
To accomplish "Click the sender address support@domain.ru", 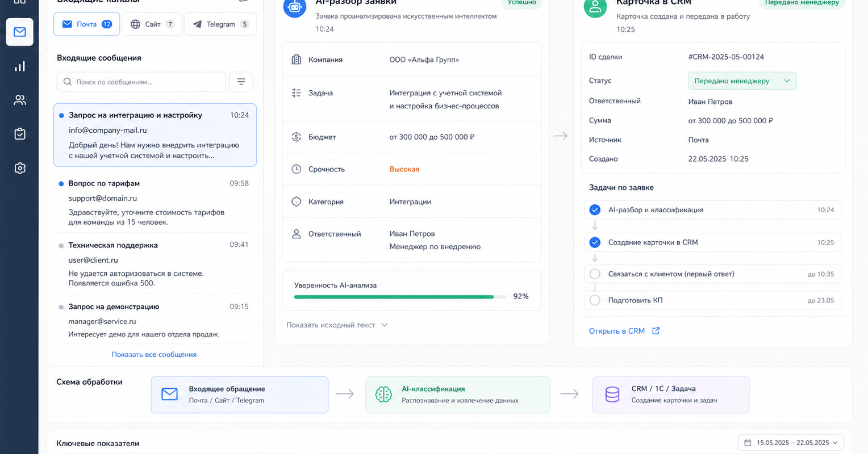I will tap(103, 198).
